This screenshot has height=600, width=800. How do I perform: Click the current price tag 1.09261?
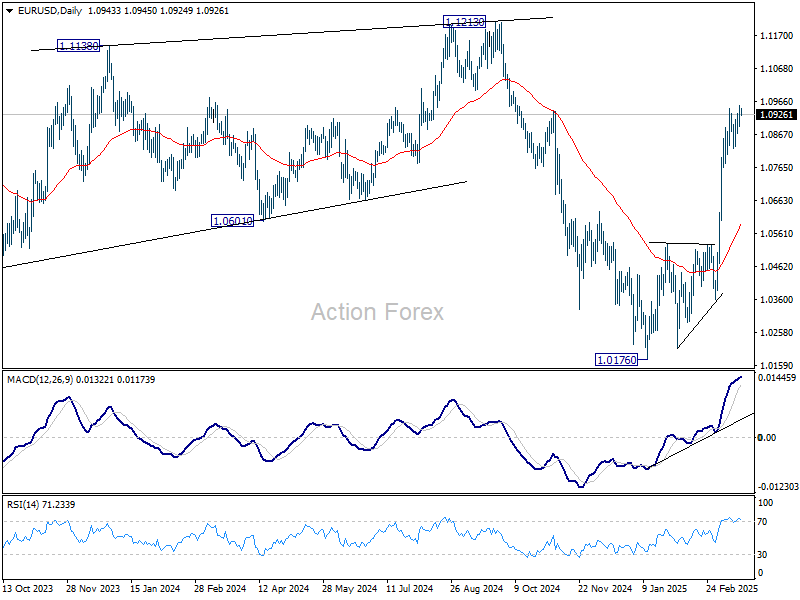coord(777,115)
